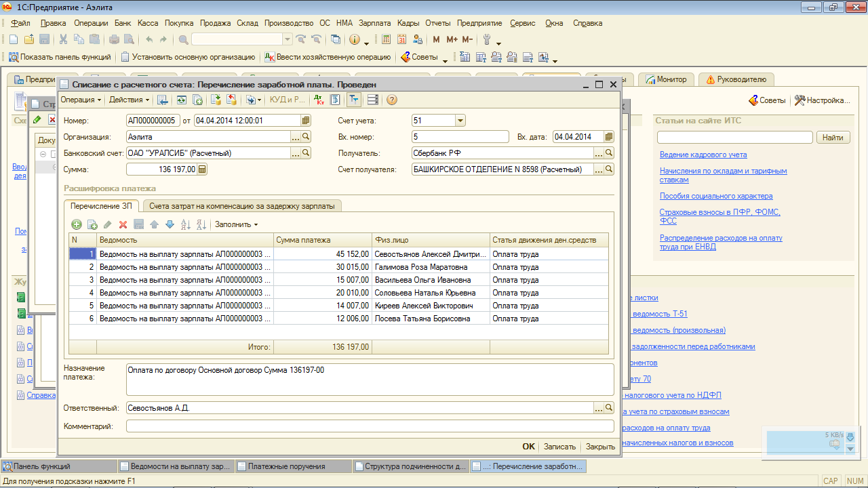Open the Ведение кадрового учета link

point(703,155)
